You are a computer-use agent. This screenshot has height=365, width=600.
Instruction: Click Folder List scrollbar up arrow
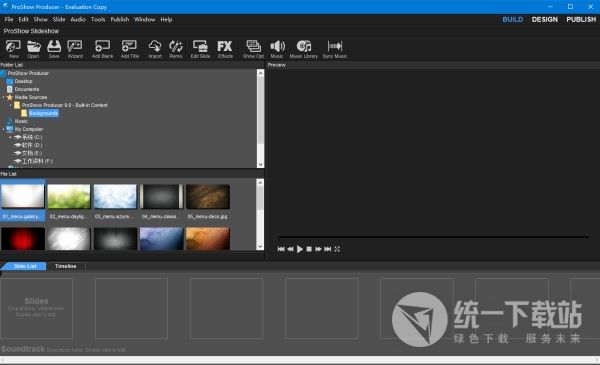point(261,73)
